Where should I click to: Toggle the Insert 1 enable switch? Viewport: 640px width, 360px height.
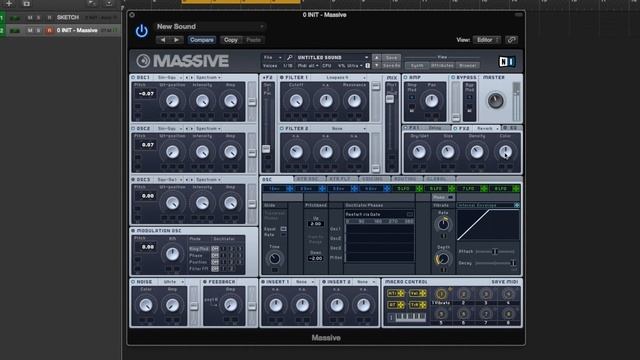263,282
